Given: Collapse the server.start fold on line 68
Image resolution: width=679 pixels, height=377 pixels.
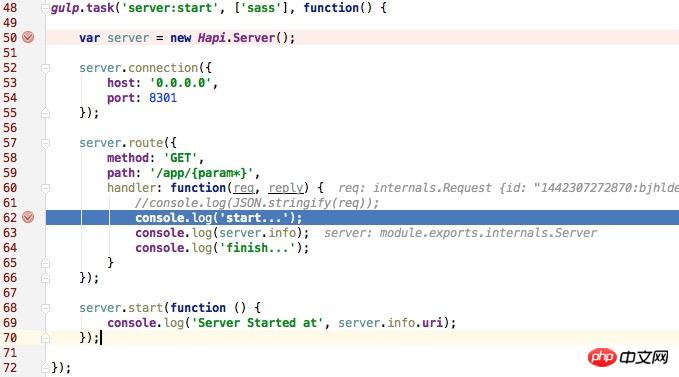Looking at the screenshot, I should coord(45,308).
